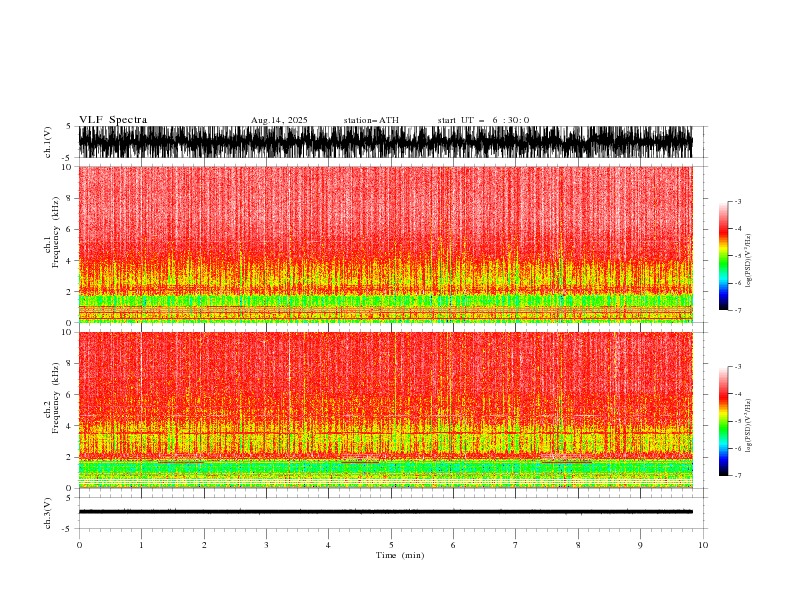Click the ch.2 colorbar bottom value "-7"
Viewport: 792px width, 612px height.
click(738, 476)
